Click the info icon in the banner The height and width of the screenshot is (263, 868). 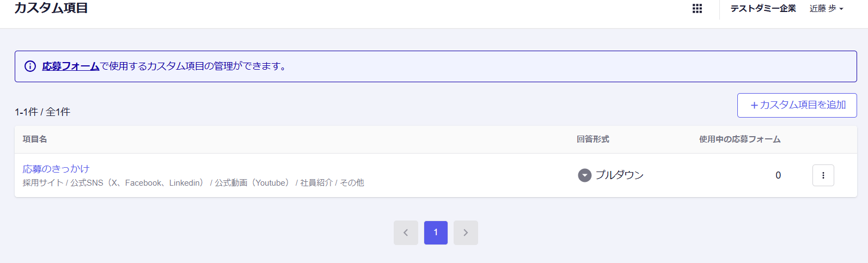point(30,66)
